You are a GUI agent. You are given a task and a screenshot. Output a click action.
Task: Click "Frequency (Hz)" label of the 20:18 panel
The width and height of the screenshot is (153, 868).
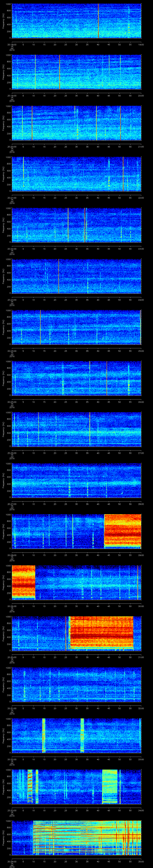(x=3, y=21)
